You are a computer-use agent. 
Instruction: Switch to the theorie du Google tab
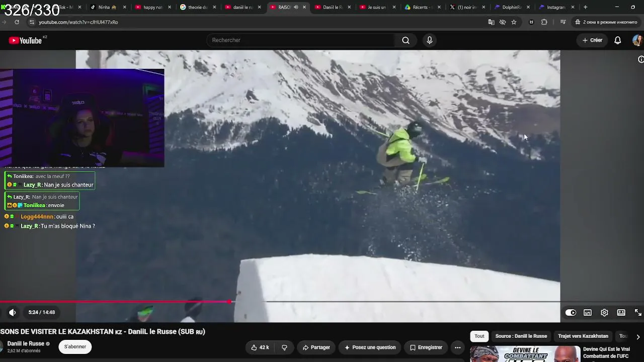click(x=197, y=8)
